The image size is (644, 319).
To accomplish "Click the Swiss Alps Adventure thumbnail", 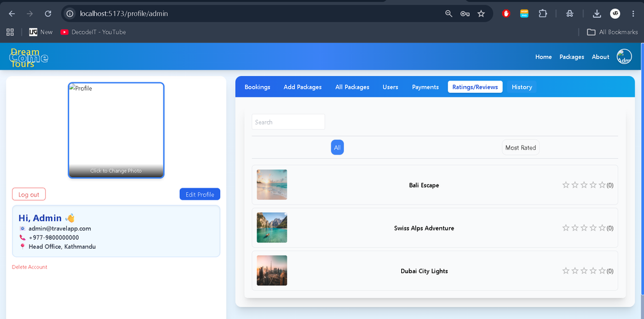I will [x=272, y=227].
